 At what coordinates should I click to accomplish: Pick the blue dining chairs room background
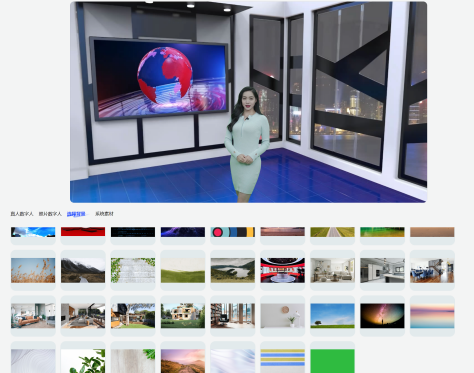tap(432, 270)
